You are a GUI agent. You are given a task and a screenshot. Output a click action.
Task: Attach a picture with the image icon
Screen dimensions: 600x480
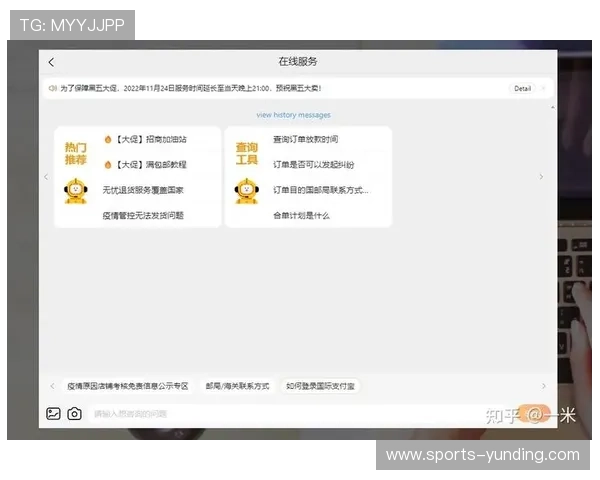pos(53,414)
